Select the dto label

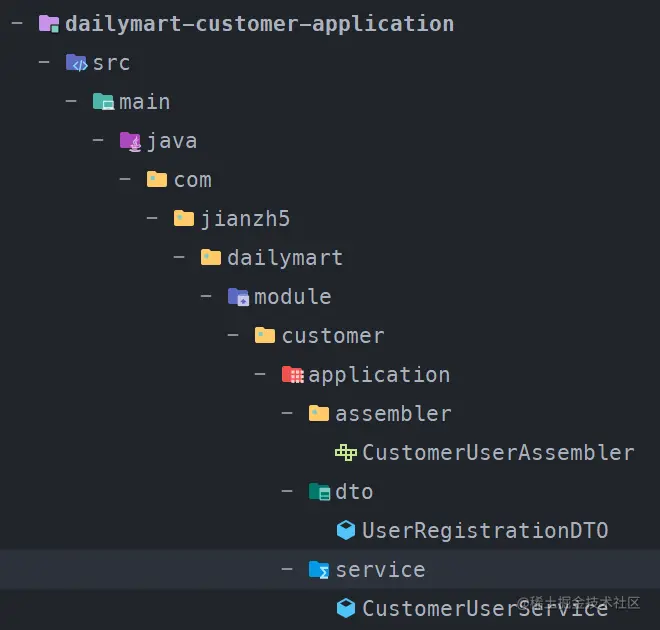tap(354, 492)
